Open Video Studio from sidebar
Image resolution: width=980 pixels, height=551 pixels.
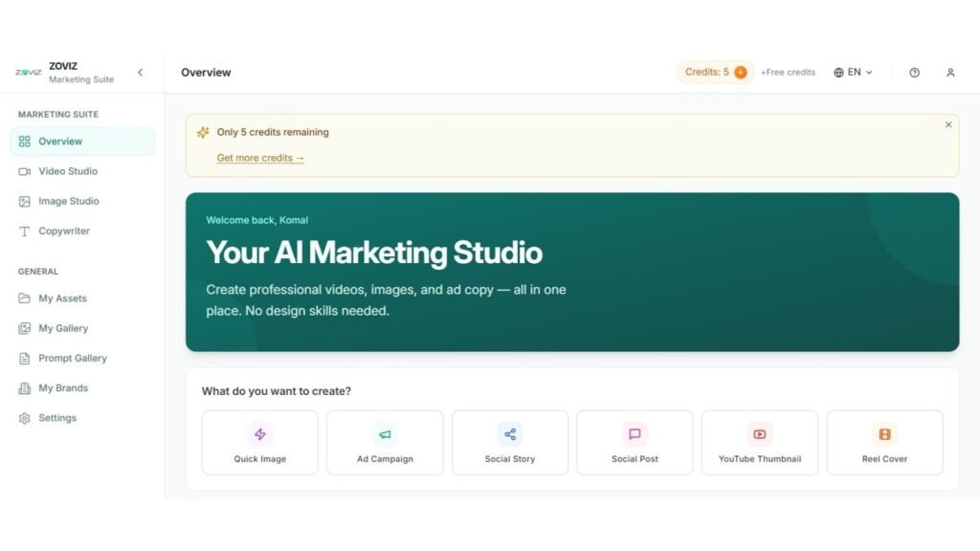pos(82,171)
